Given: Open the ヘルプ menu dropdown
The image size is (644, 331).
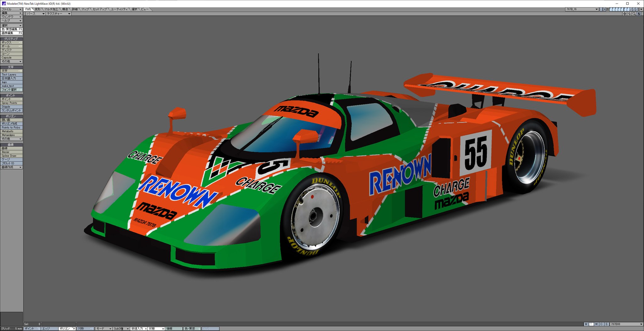Looking at the screenshot, I should (11, 20).
